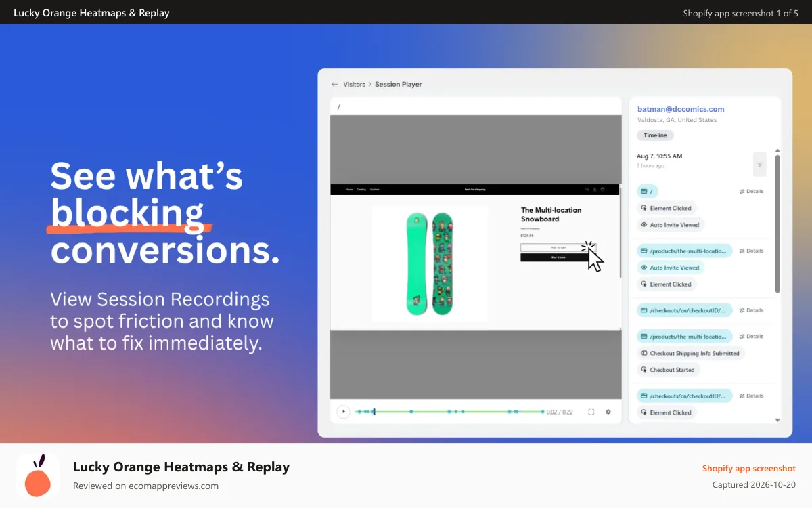Click the "/" URL field above the recording

(x=476, y=106)
